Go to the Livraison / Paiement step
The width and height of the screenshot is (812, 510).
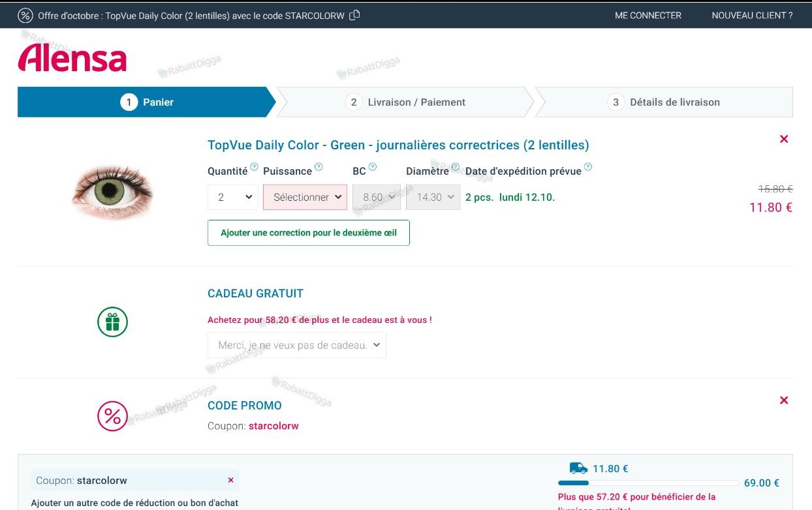click(406, 102)
